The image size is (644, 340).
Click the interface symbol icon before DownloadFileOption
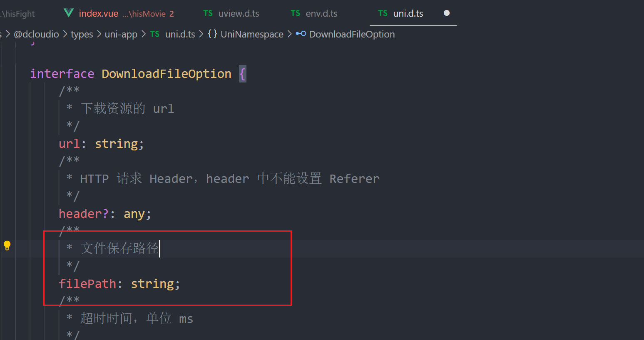pyautogui.click(x=301, y=34)
